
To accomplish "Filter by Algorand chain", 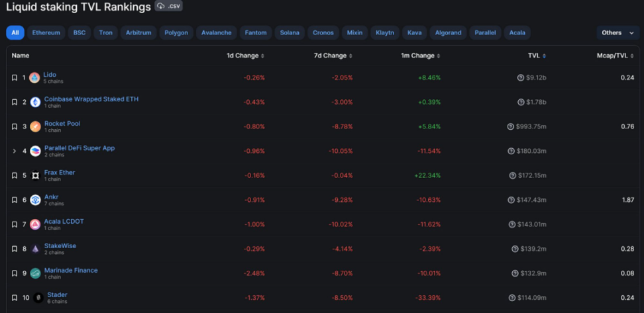I will [448, 33].
